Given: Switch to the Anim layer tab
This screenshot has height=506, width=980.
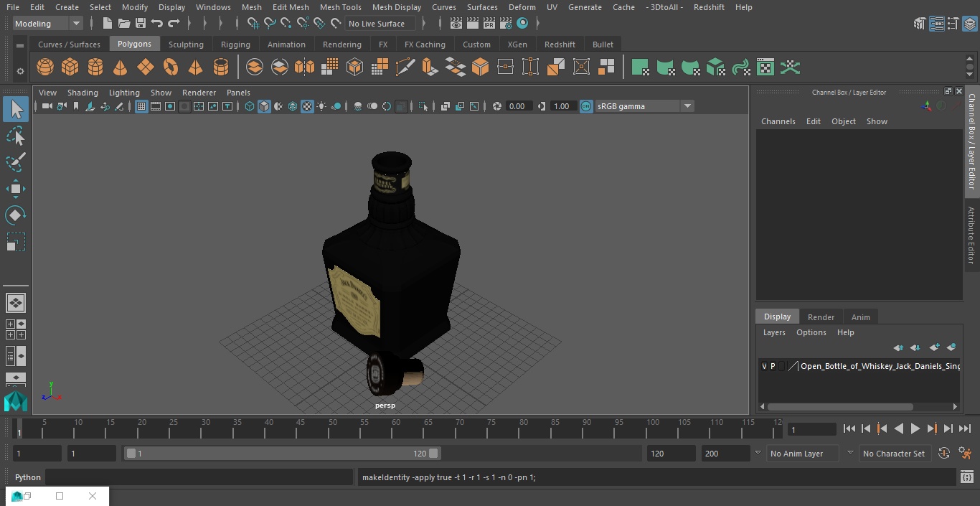Looking at the screenshot, I should pos(860,317).
